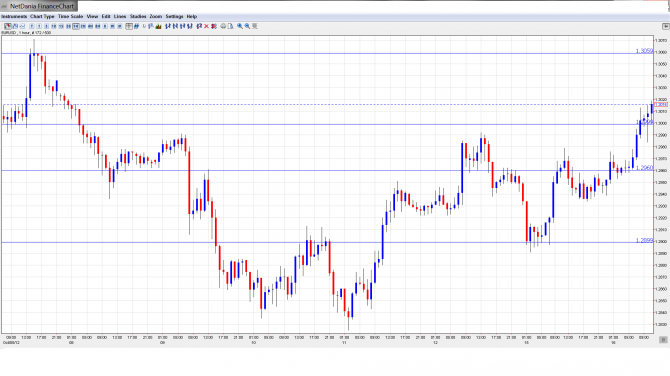
Task: Select the highlighted 1 hour timescale button
Action: [x=76, y=26]
